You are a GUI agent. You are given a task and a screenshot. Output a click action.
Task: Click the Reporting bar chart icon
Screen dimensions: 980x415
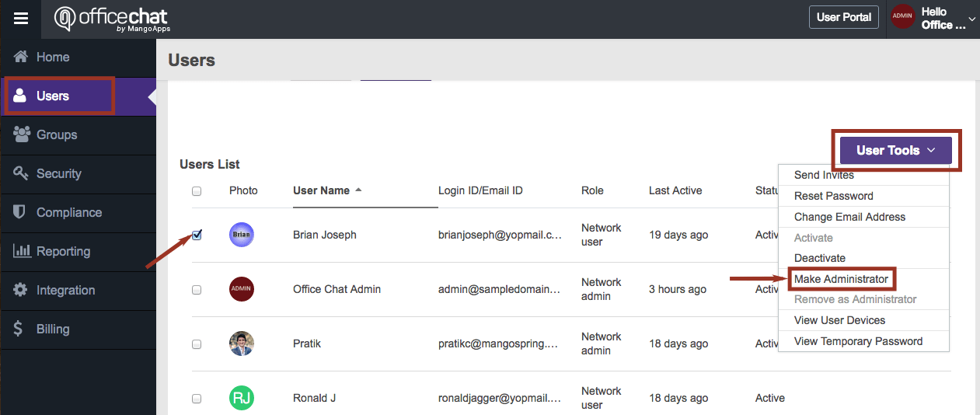click(22, 251)
